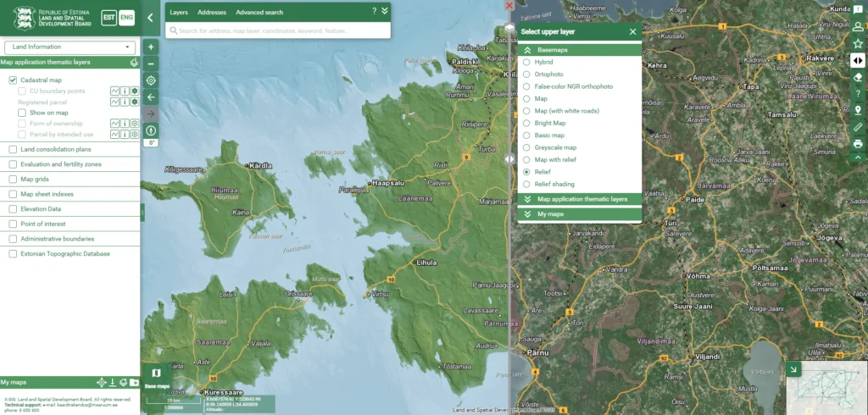Grab the map comparison swipe handle
The width and height of the screenshot is (868, 415).
tap(510, 158)
